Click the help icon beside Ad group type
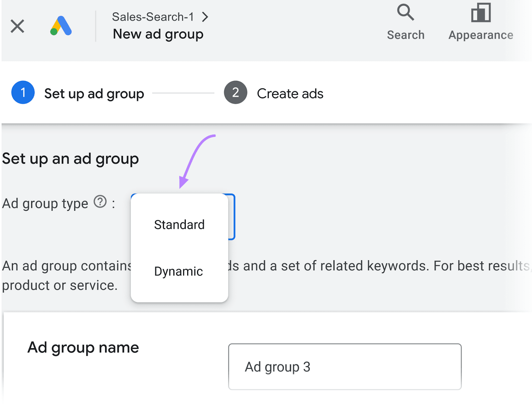Image resolution: width=532 pixels, height=404 pixels. click(x=100, y=202)
